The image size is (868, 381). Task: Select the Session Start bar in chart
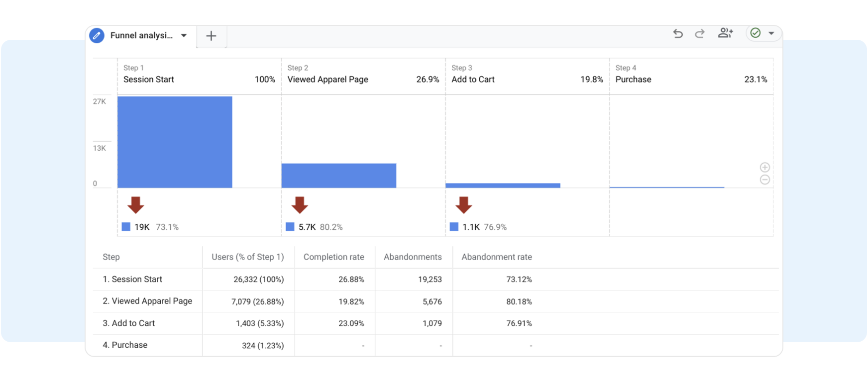tap(175, 142)
